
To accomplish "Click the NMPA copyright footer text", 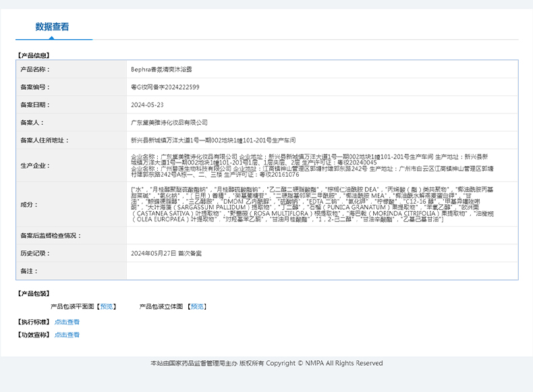I will click(x=266, y=363).
